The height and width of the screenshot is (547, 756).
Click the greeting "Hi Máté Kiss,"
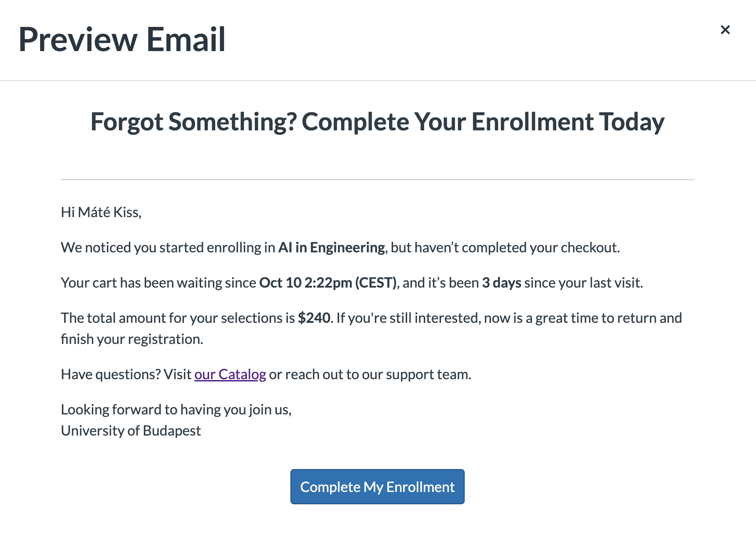point(101,212)
